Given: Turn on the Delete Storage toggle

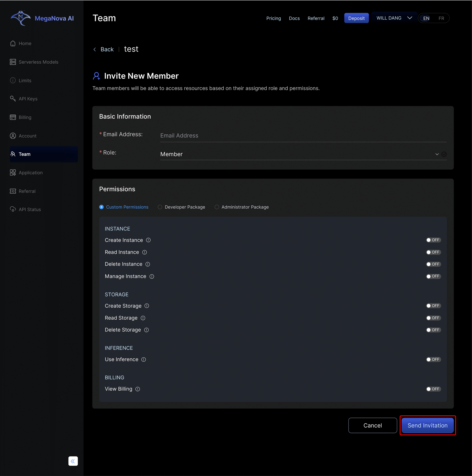Looking at the screenshot, I should (433, 330).
